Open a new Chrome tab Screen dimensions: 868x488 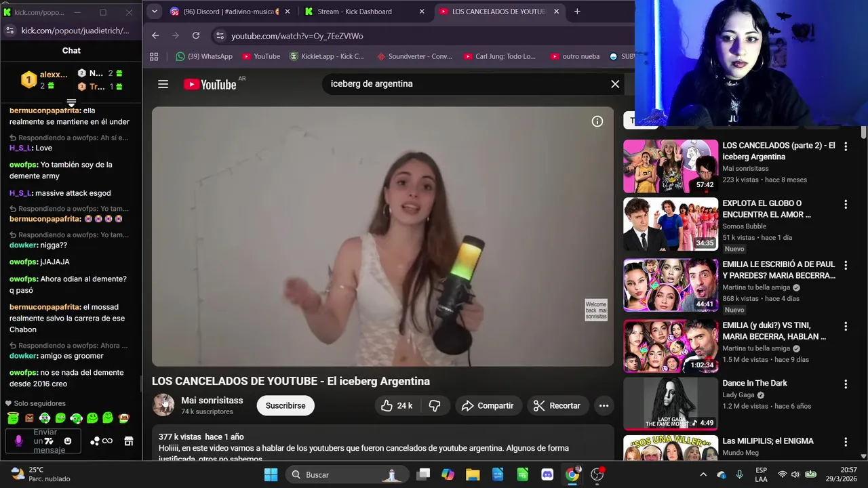click(577, 12)
